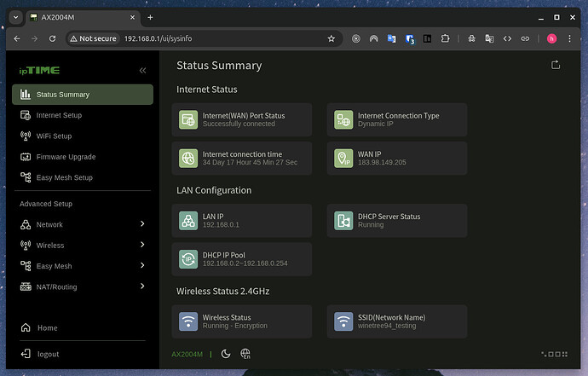Expand the NAT/Routing menu chevron
The width and height of the screenshot is (588, 376).
tap(142, 286)
